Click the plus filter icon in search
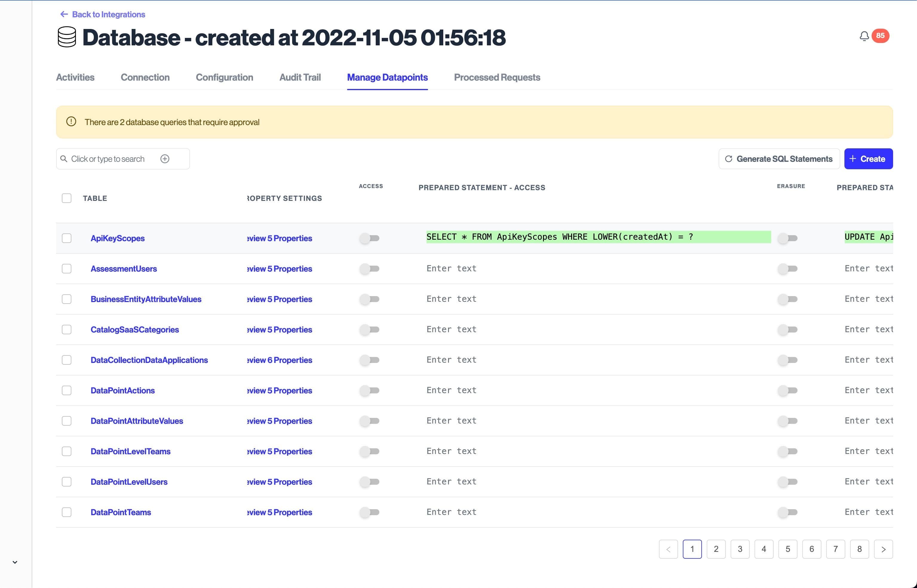Image resolution: width=917 pixels, height=588 pixels. coord(165,159)
